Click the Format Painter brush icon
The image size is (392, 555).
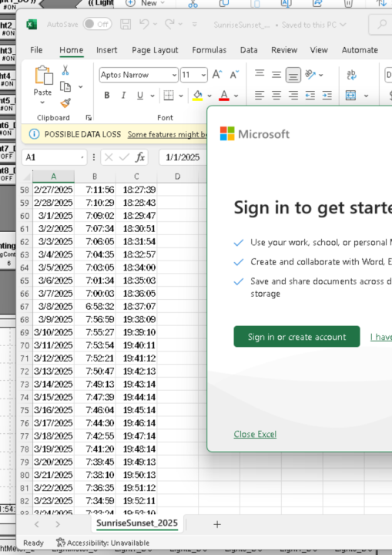coord(65,103)
